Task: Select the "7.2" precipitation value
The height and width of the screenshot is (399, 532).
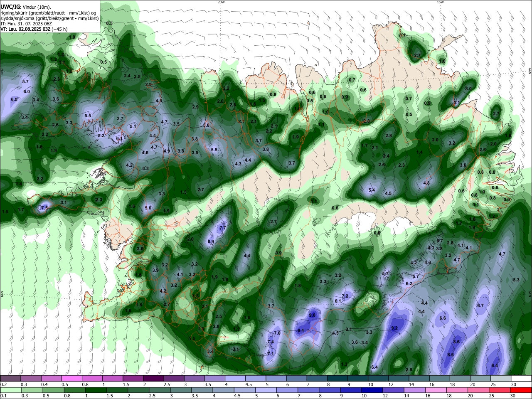Action: [x=345, y=296]
